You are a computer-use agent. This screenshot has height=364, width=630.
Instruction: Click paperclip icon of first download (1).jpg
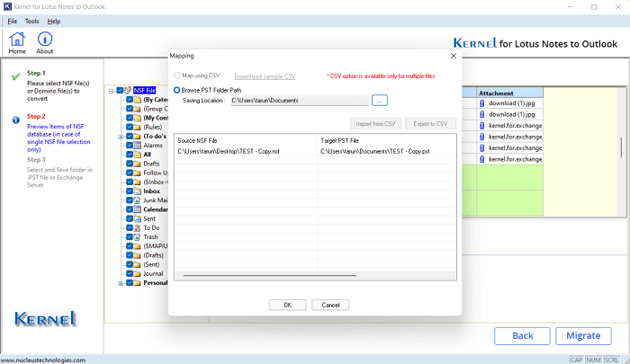pos(482,103)
